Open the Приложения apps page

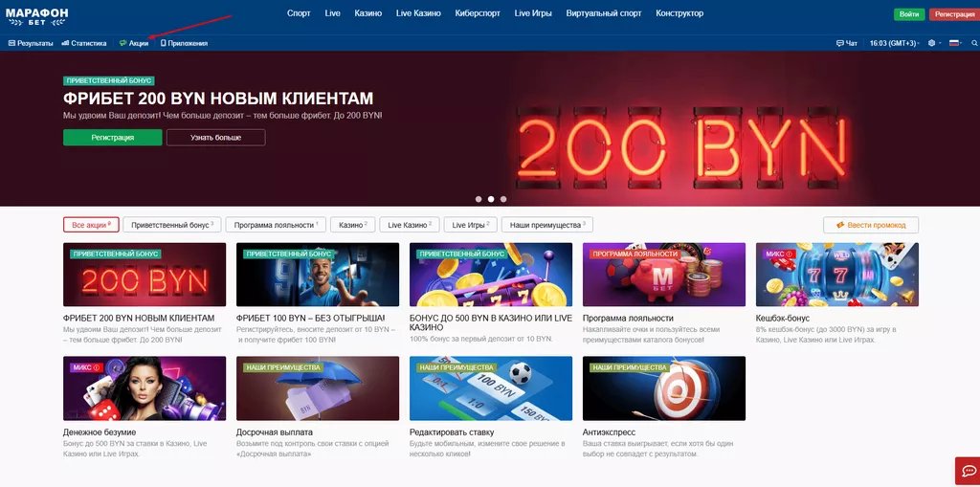point(187,43)
